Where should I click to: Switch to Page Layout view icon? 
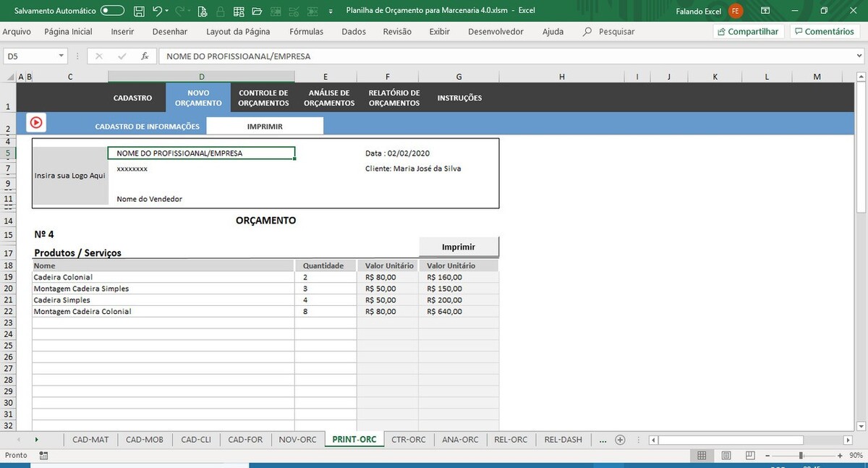727,456
